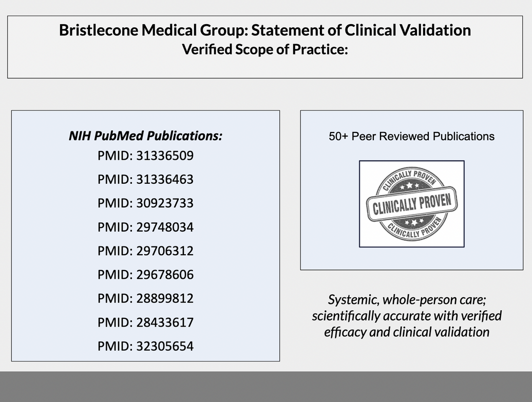Screen dimensions: 532x402
Task: Click the center Clinically Proven banner of the stamp
Action: point(411,204)
